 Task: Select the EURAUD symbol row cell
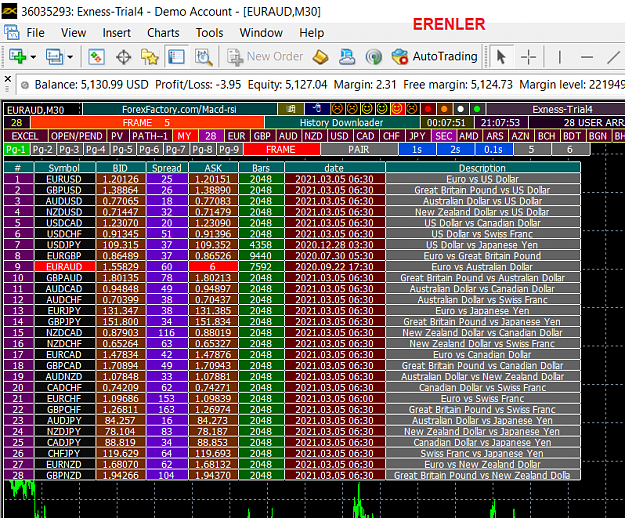point(65,267)
